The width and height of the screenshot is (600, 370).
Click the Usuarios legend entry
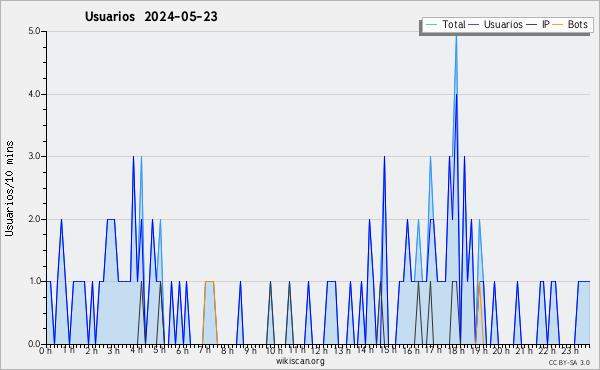[496, 24]
